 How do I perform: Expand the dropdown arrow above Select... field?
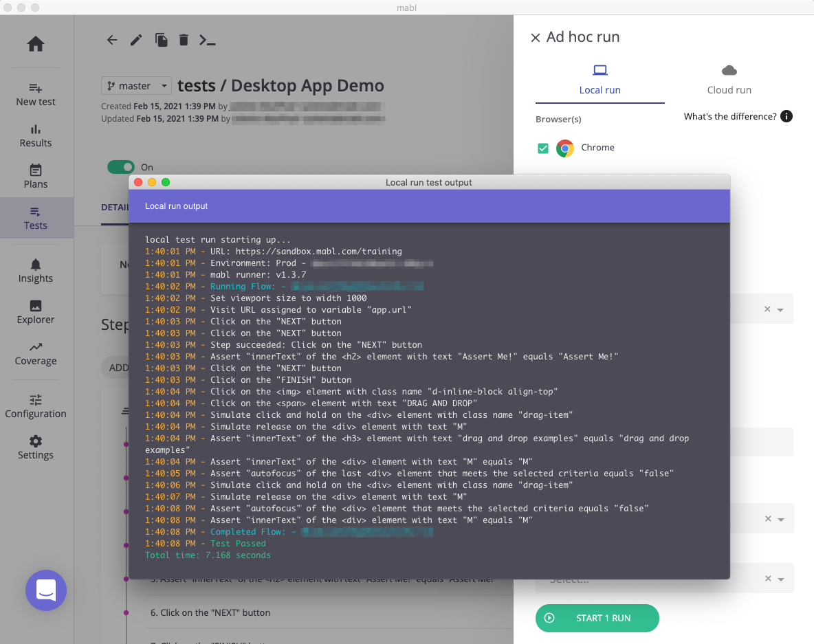click(781, 520)
